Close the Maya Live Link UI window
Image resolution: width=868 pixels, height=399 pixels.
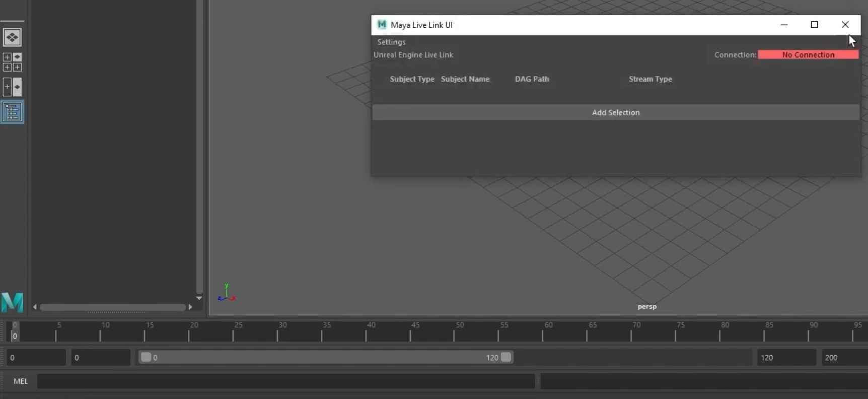845,25
